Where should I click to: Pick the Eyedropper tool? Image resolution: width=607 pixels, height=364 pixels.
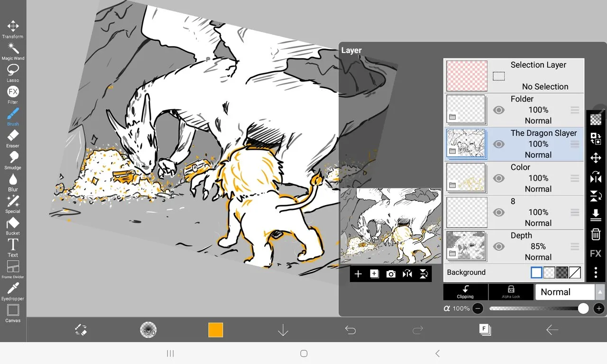13,291
